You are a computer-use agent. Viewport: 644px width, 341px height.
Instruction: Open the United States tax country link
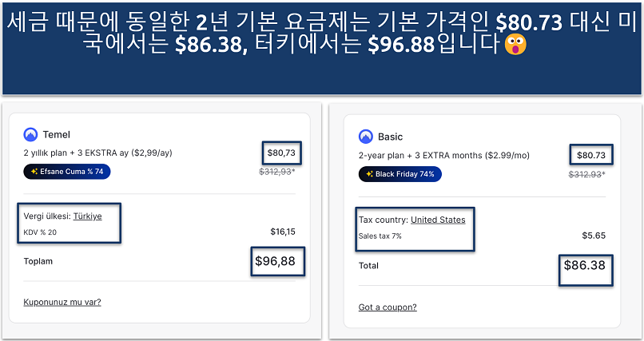point(438,220)
